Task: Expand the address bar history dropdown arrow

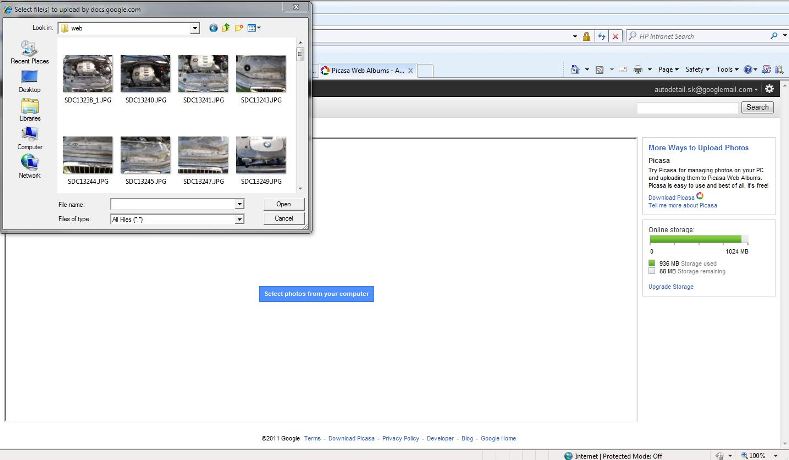Action: tap(575, 36)
